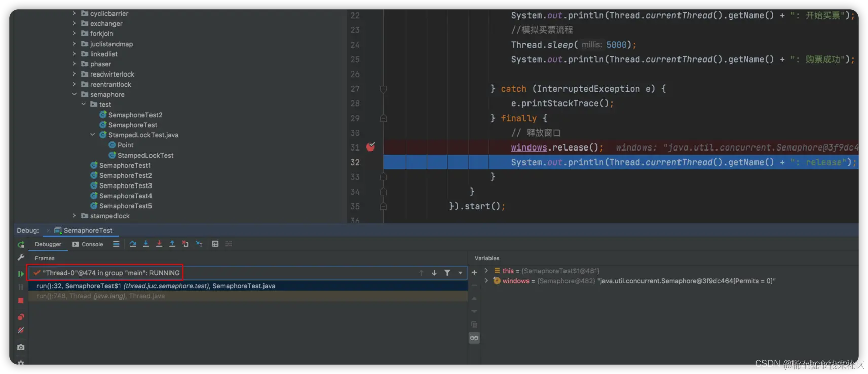Screen dimensions: 868x374
Task: Open debugger settings wrench icon
Action: 21,257
